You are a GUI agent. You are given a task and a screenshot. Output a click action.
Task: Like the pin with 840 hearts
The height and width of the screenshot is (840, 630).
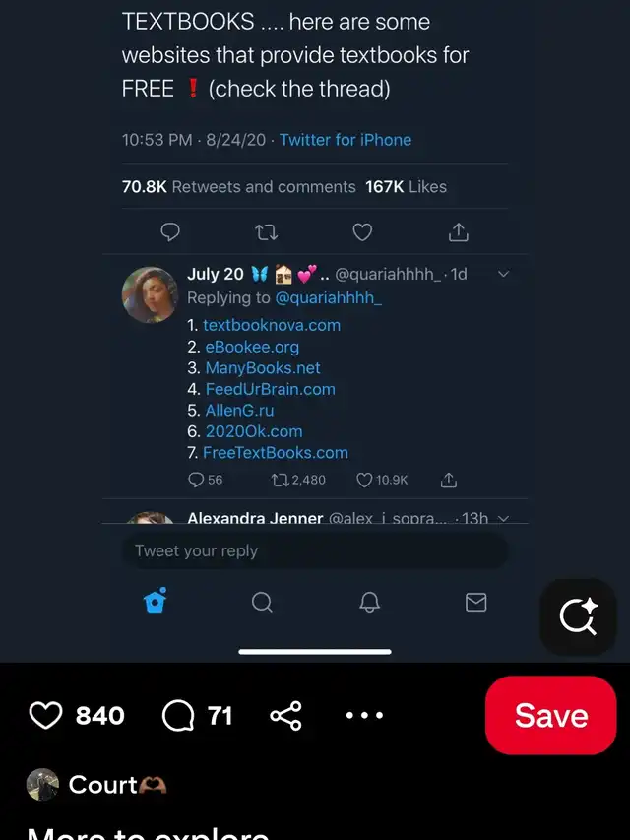(46, 715)
